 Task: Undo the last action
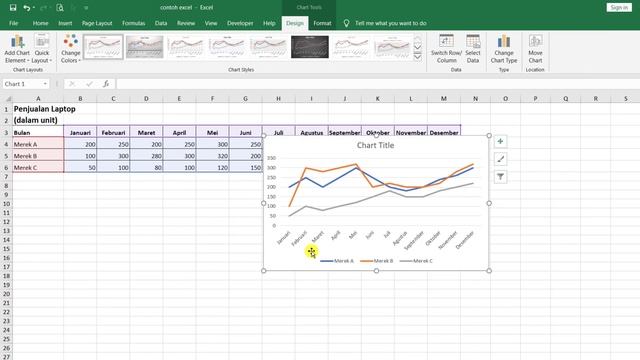tap(27, 7)
